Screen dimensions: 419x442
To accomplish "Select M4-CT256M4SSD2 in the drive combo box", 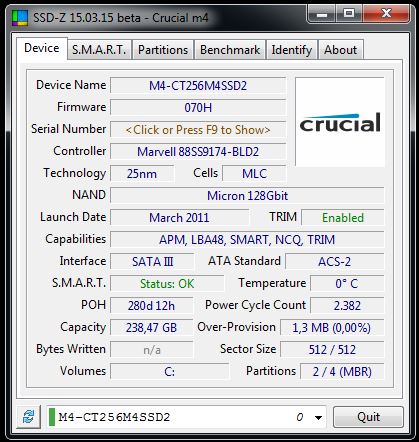I will click(x=186, y=417).
